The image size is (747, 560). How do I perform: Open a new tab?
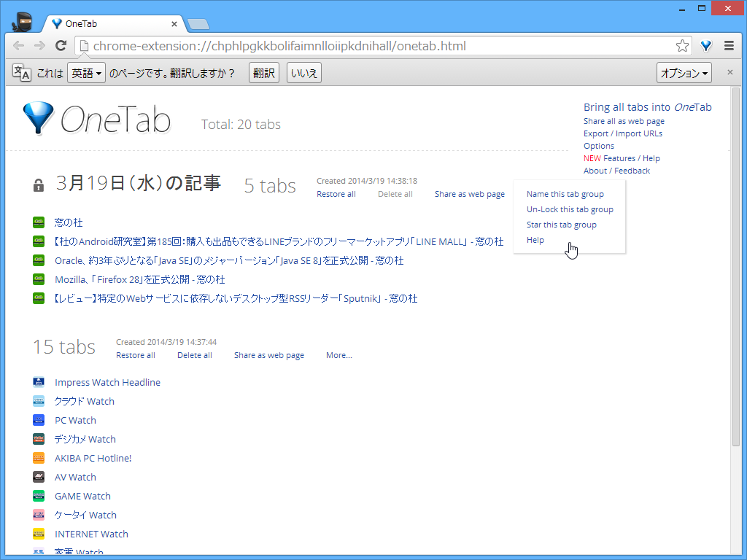[198, 24]
